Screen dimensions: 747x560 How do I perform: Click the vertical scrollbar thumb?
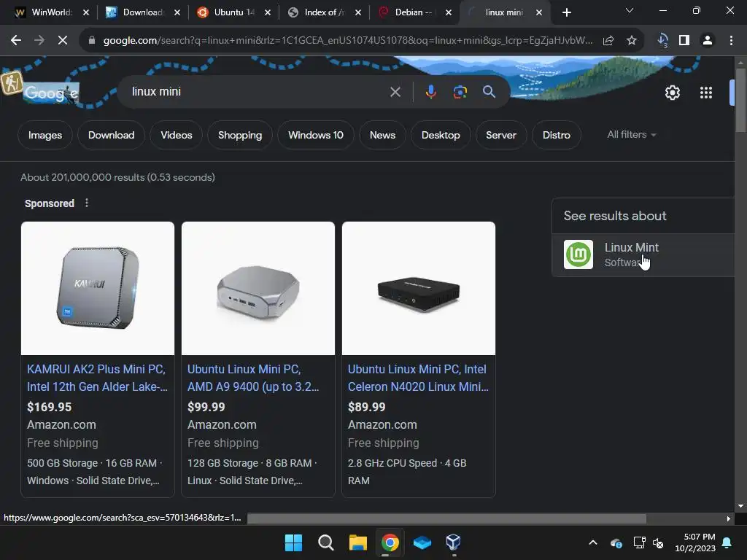pyautogui.click(x=740, y=100)
